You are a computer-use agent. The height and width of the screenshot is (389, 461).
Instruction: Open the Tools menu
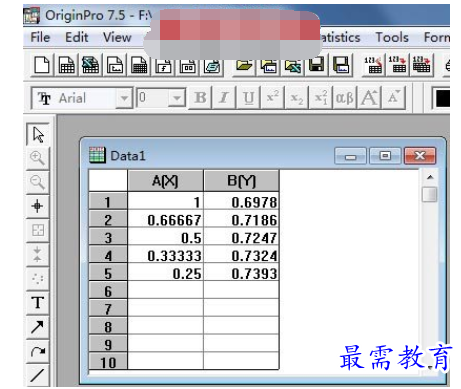click(x=392, y=37)
